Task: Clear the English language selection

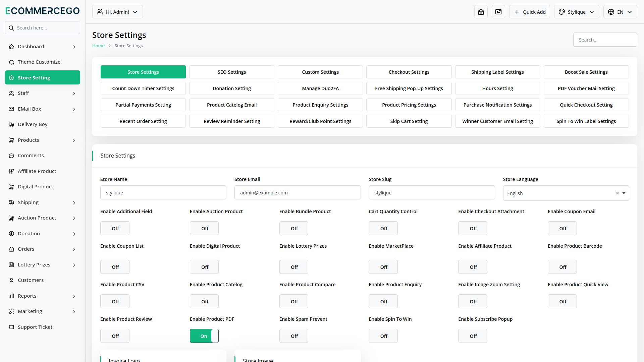Action: click(x=617, y=193)
